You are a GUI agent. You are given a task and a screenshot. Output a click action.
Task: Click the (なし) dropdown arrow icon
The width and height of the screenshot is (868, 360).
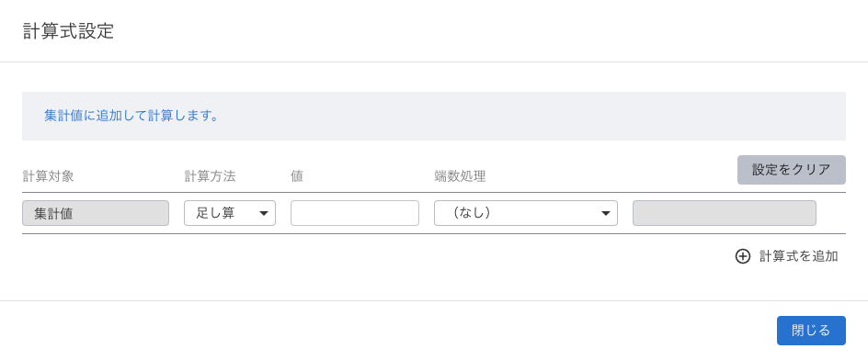point(606,213)
